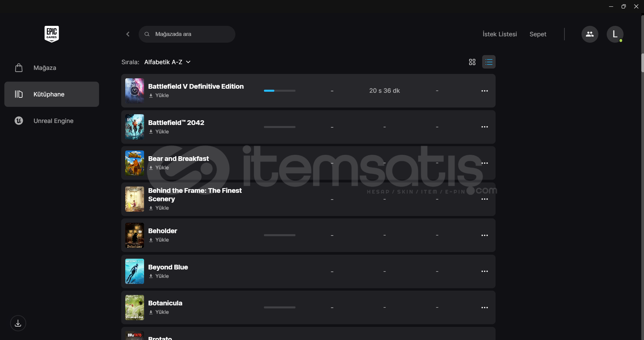This screenshot has width=644, height=340.
Task: Open more options for Beyond Blue
Action: pos(485,271)
